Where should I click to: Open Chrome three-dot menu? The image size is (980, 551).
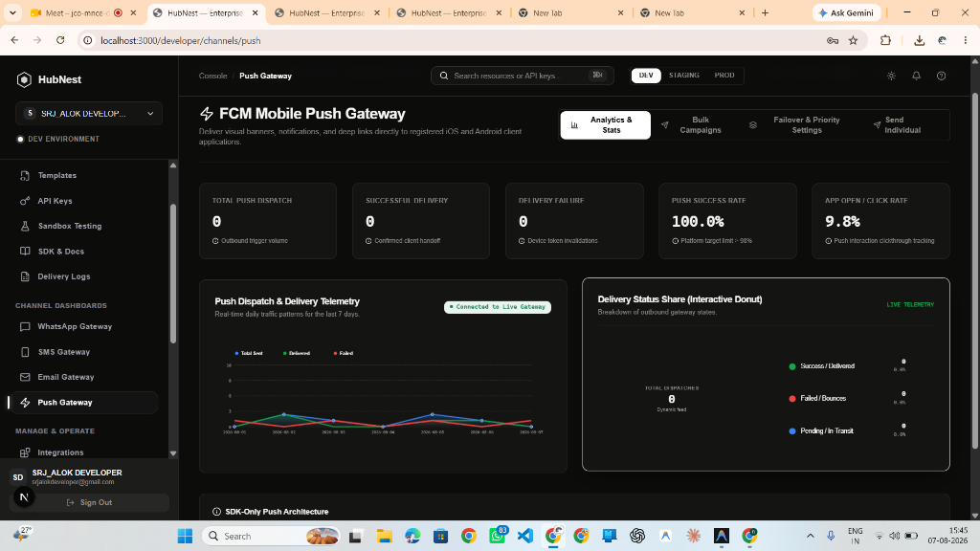(x=966, y=40)
